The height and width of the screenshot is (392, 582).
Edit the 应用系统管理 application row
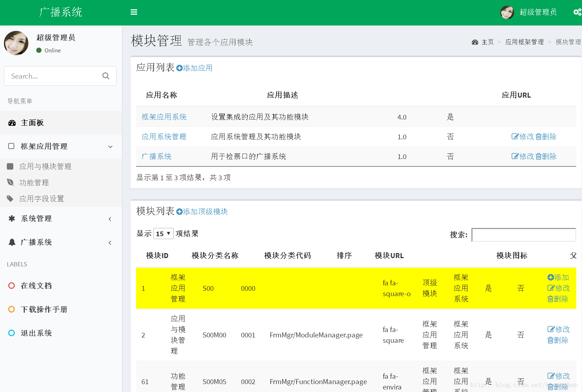[x=523, y=137]
